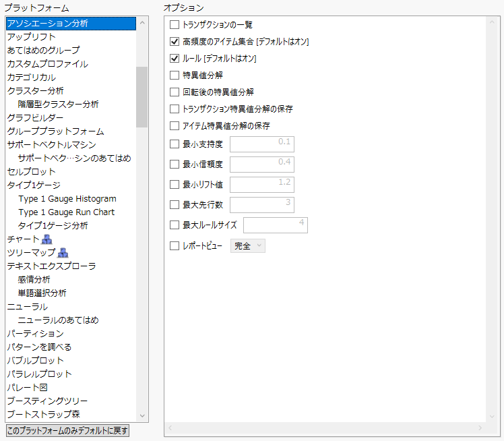
Task: Check the レポートビュー checkbox
Action: pos(175,246)
